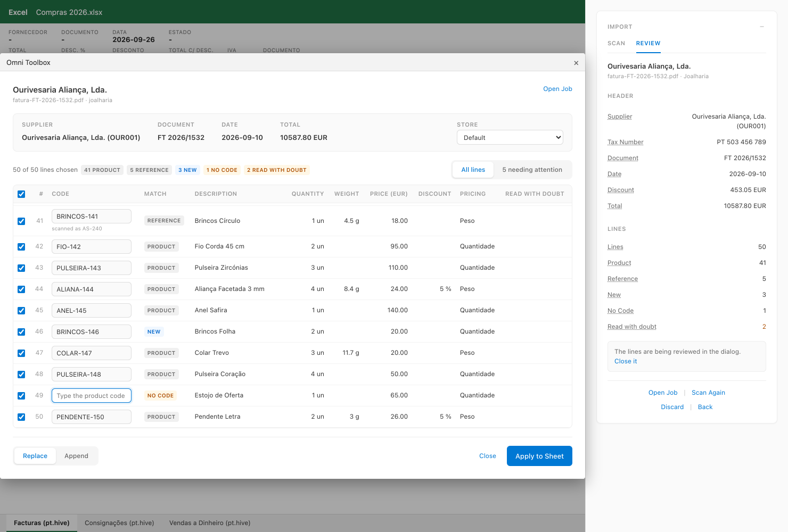The width and height of the screenshot is (788, 532).
Task: Click the 'Close it' link
Action: [626, 361]
